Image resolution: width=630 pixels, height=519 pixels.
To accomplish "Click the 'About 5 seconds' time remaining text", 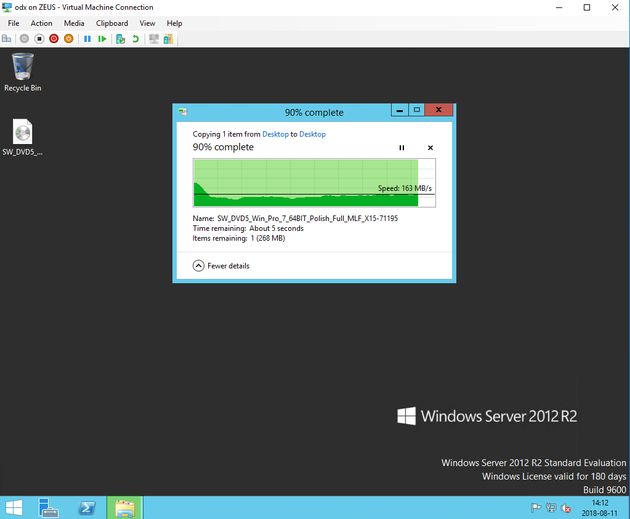I will (x=276, y=228).
